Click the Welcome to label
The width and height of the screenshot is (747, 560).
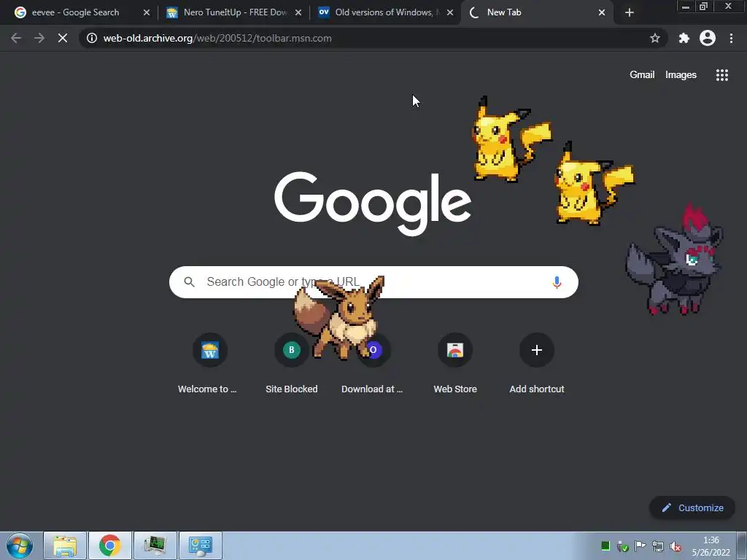click(x=207, y=389)
